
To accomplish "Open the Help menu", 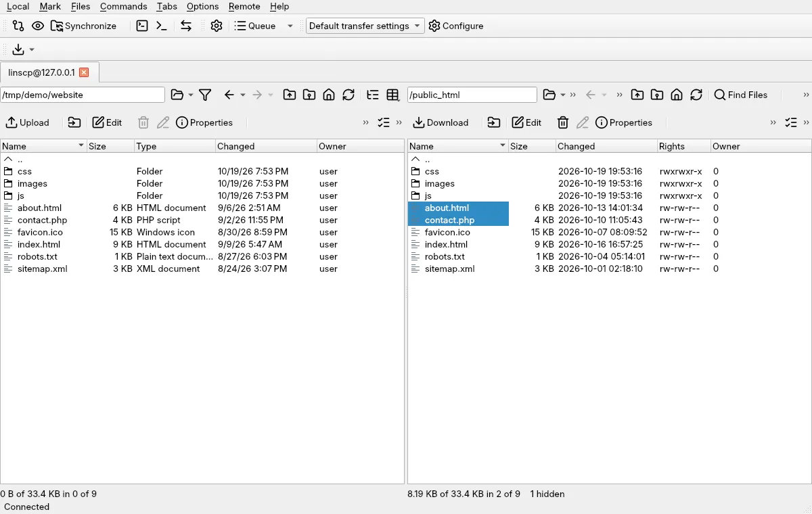I will click(279, 6).
